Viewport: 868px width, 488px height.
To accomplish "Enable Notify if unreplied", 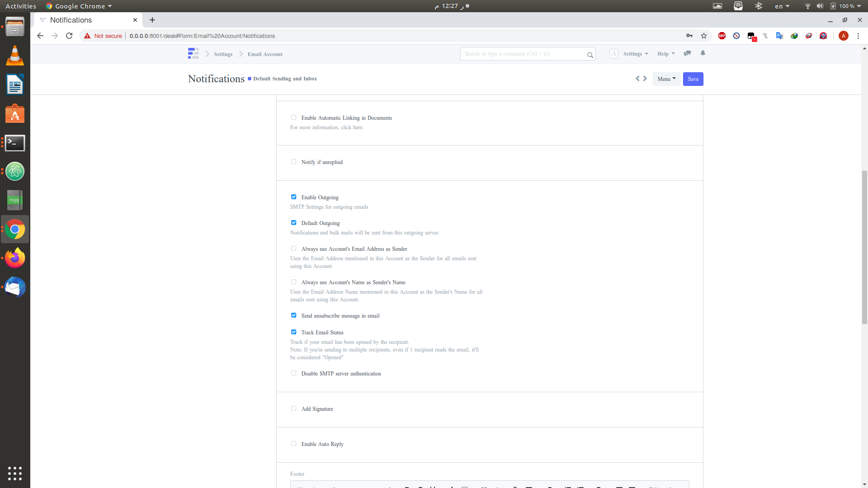I will click(293, 161).
